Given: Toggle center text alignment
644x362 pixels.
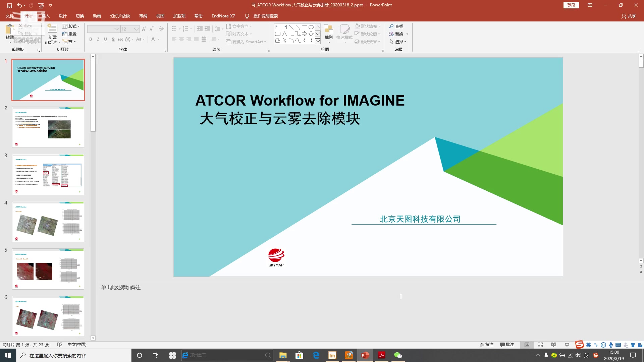Looking at the screenshot, I should (181, 39).
